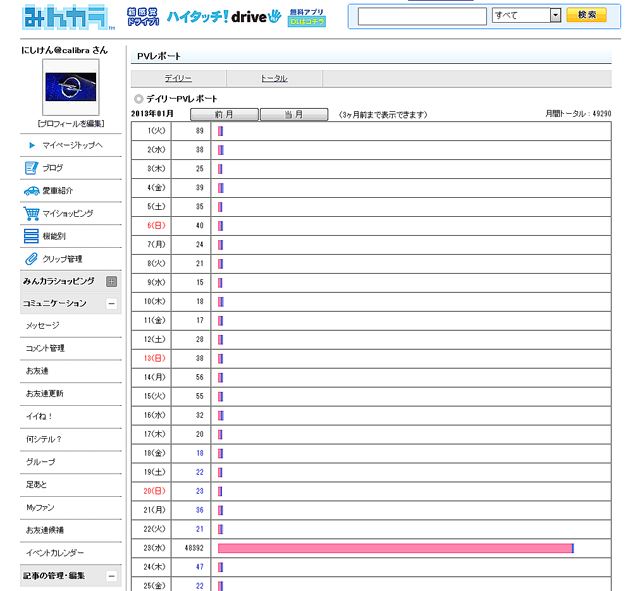Click the プロフィールを編集 link
Viewport: 640px width, 591px height.
point(71,123)
